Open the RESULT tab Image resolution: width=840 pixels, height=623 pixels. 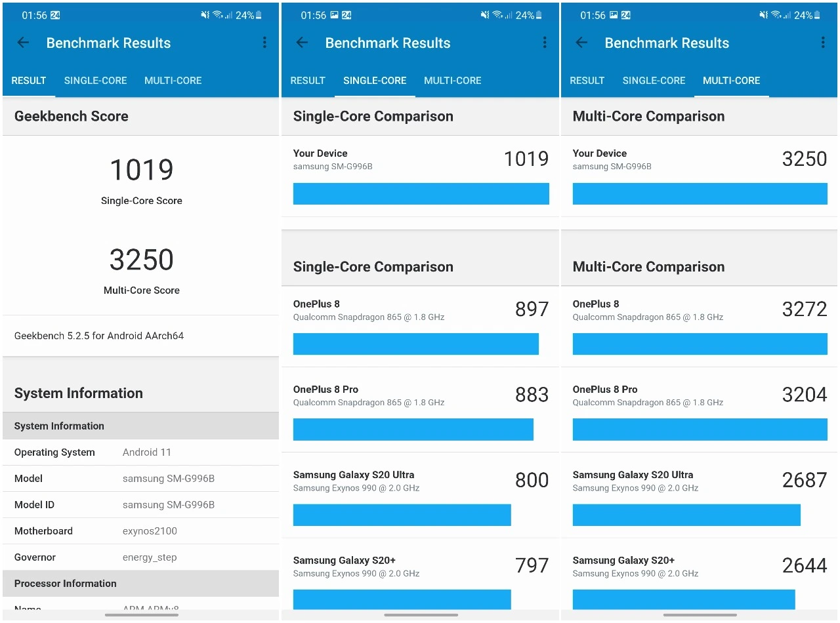click(x=29, y=80)
